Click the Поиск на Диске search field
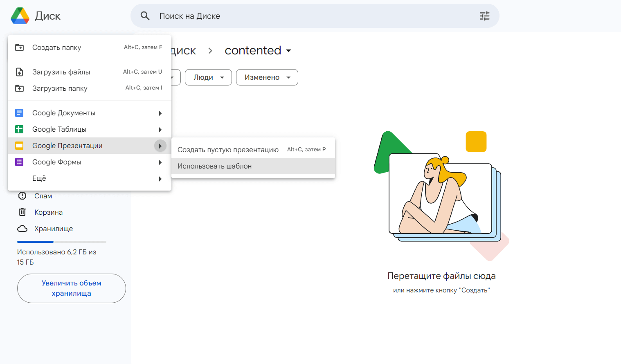The height and width of the screenshot is (364, 621). tap(315, 16)
